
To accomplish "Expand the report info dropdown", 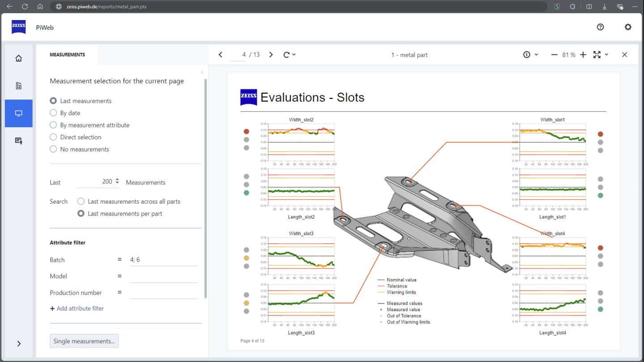I will 536,54.
